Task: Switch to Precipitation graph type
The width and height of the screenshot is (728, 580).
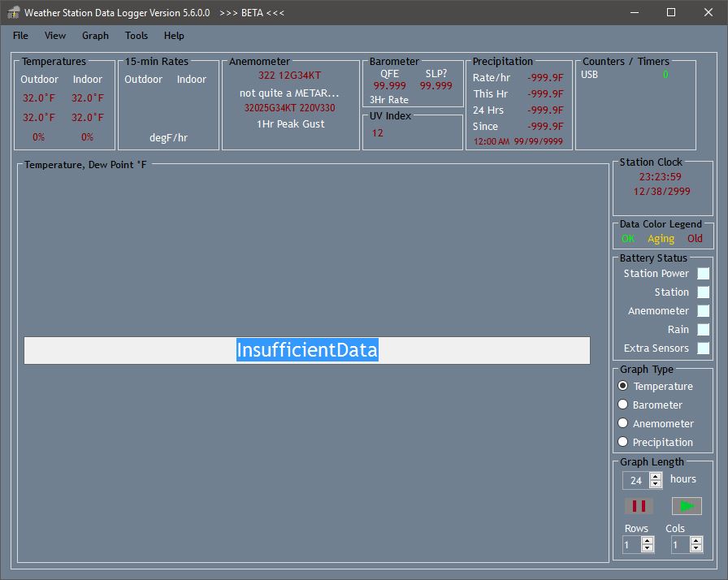Action: point(623,442)
